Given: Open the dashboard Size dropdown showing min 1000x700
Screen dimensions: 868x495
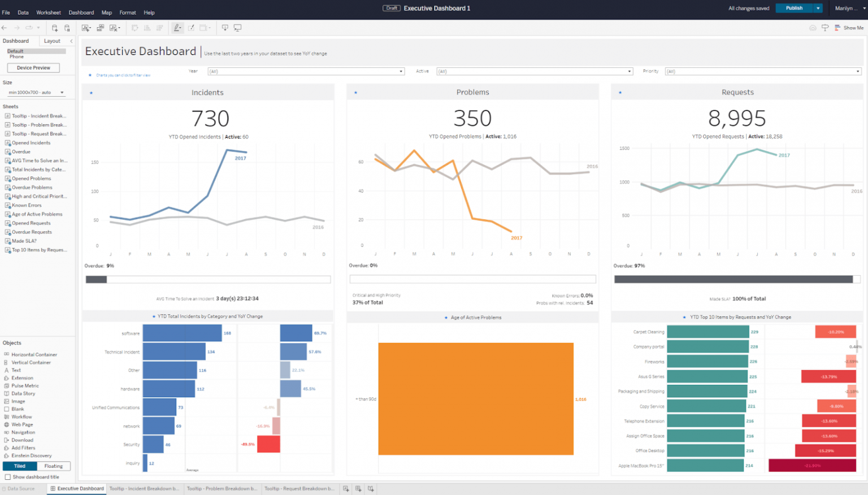Looking at the screenshot, I should 36,92.
